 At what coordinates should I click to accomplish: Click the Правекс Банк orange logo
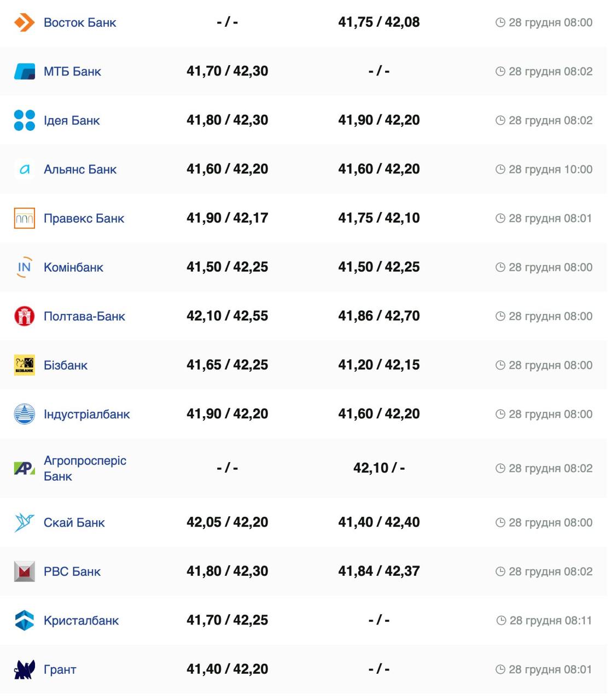pyautogui.click(x=24, y=218)
